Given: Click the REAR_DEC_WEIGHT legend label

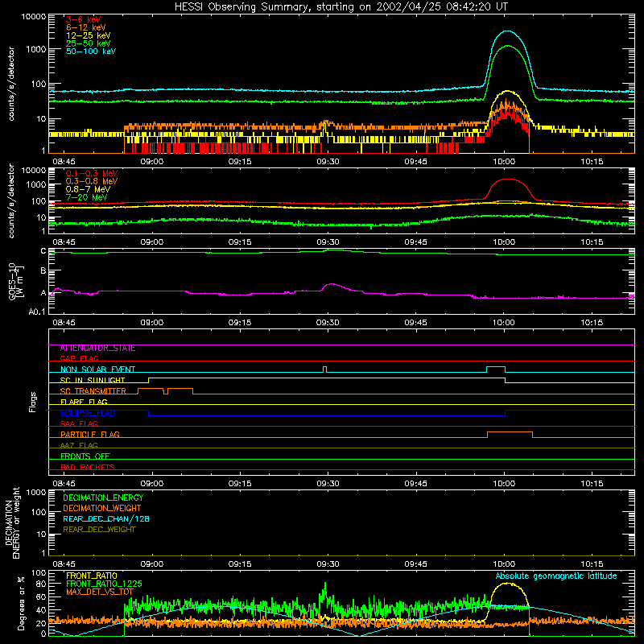Looking at the screenshot, I should [99, 530].
